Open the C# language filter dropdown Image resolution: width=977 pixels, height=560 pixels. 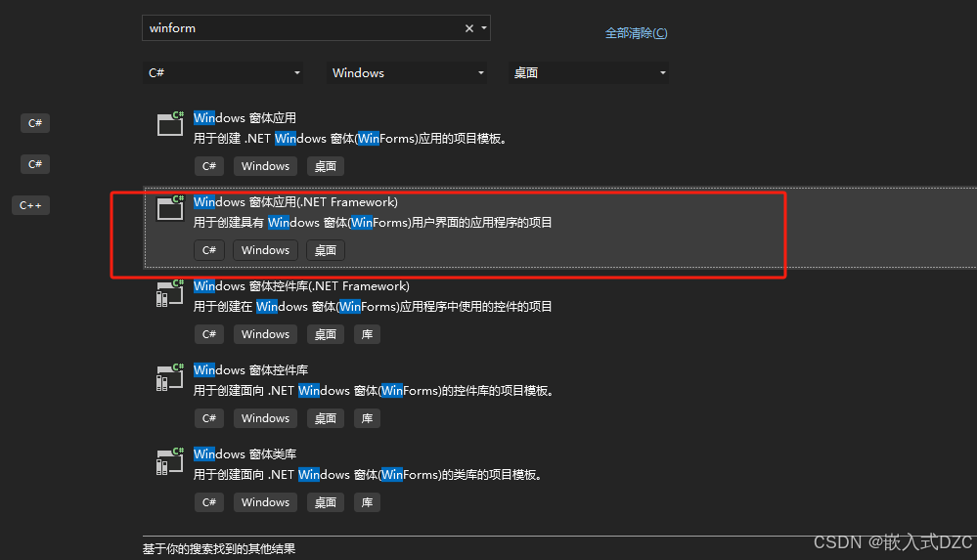coord(223,73)
